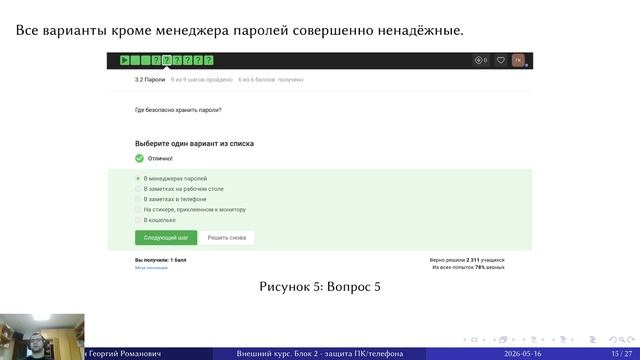Click the 9 из 9 шагов пройдено text
The image size is (640, 360).
(202, 80)
